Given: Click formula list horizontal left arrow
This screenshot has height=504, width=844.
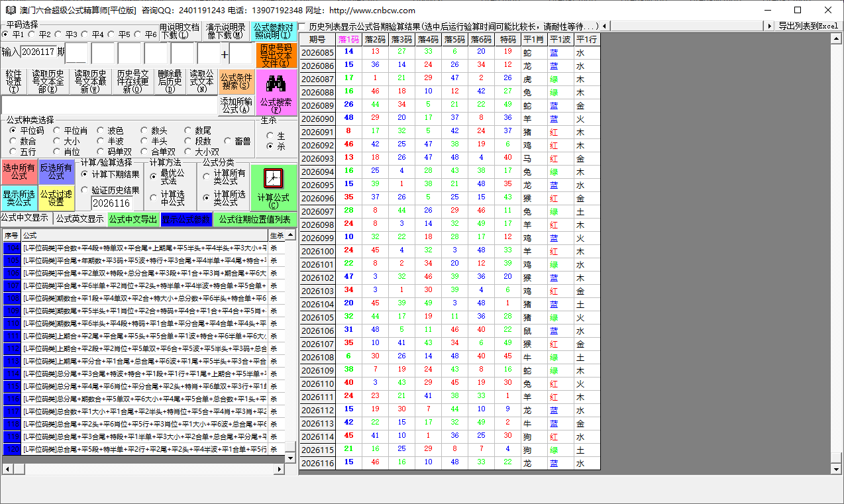Looking at the screenshot, I should 7,469.
